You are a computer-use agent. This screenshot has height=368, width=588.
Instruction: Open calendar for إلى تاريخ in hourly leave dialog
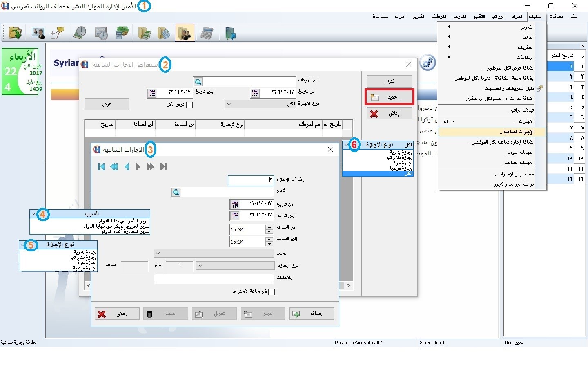click(x=235, y=215)
